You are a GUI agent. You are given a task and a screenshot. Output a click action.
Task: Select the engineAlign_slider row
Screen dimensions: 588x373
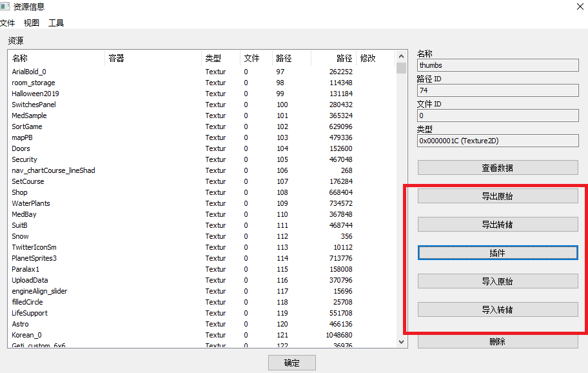(202, 291)
